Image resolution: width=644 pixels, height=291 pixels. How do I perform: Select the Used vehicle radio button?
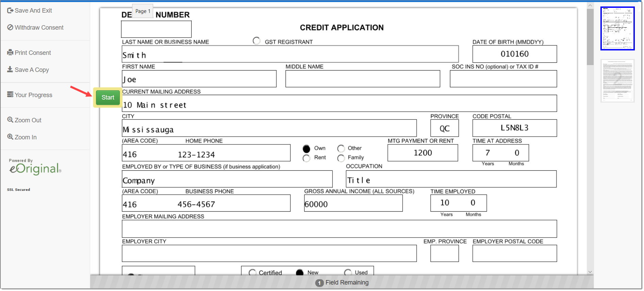click(348, 272)
